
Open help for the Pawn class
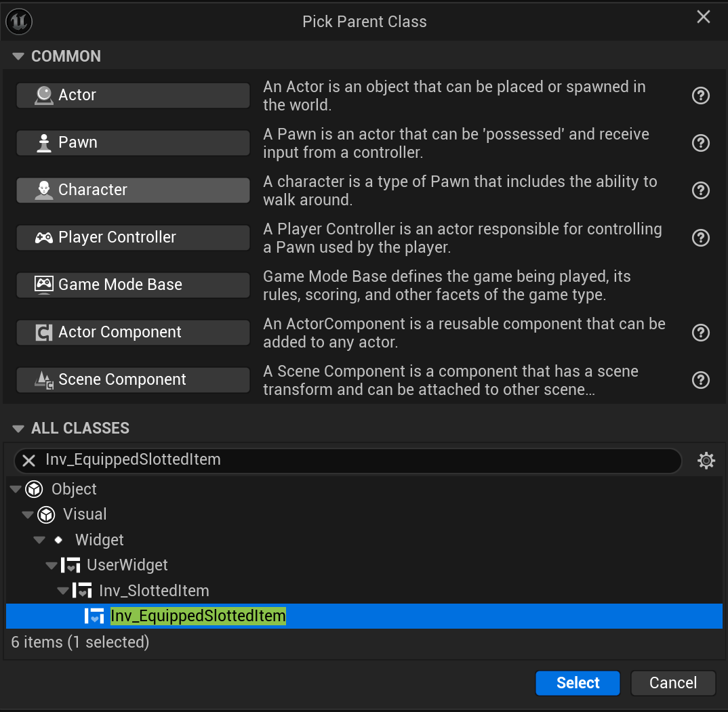pyautogui.click(x=700, y=143)
